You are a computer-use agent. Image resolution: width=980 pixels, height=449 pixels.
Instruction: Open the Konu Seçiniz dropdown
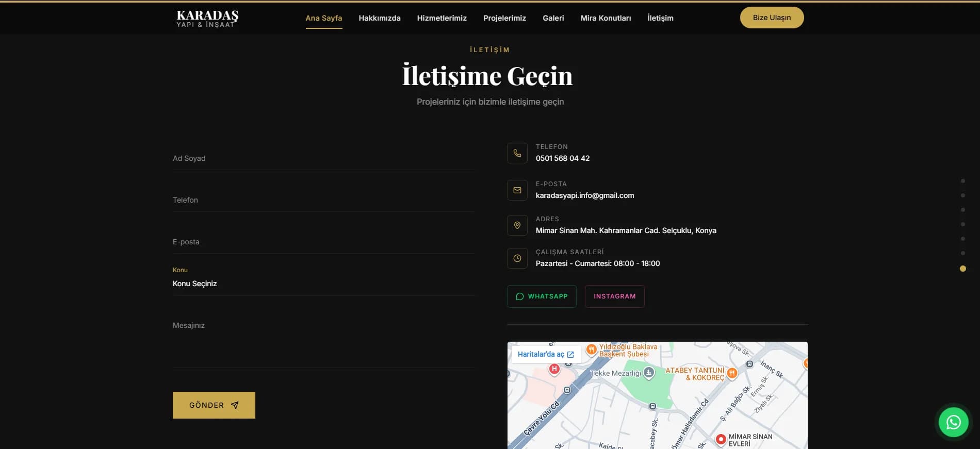[323, 284]
